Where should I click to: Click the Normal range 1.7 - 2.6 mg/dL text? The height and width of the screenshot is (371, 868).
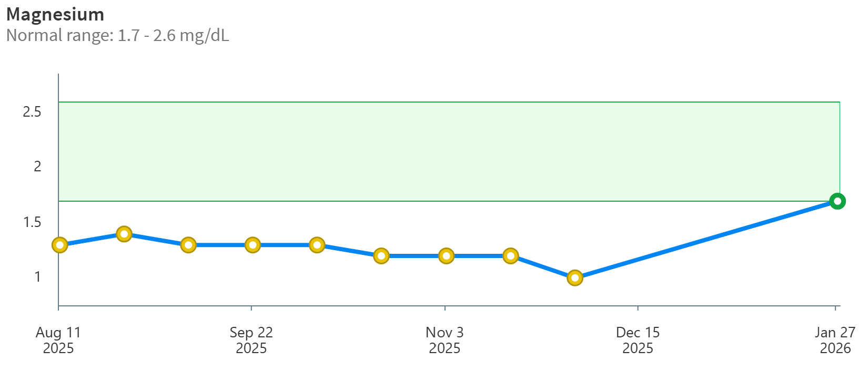click(117, 35)
